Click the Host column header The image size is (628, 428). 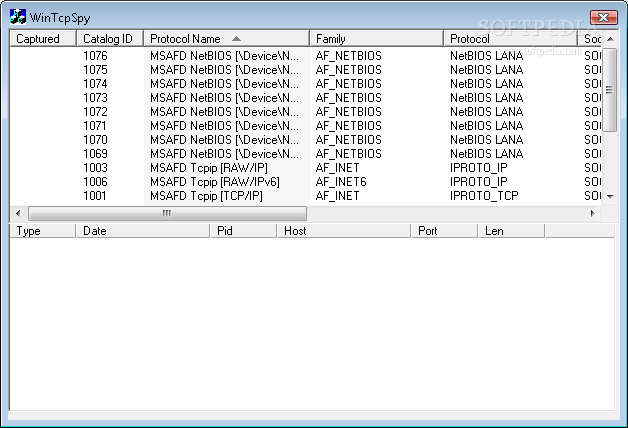(x=344, y=231)
